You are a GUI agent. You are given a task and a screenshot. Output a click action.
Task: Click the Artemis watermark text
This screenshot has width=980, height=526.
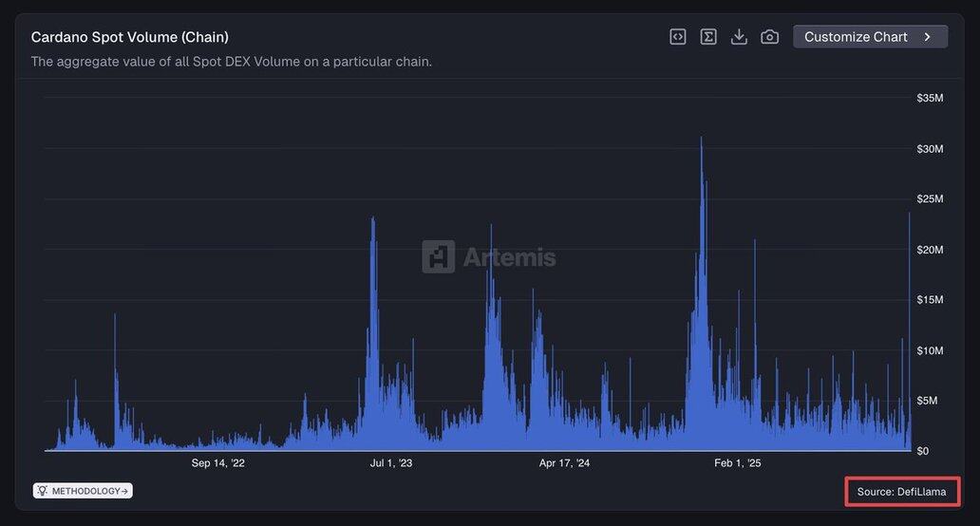pyautogui.click(x=509, y=256)
